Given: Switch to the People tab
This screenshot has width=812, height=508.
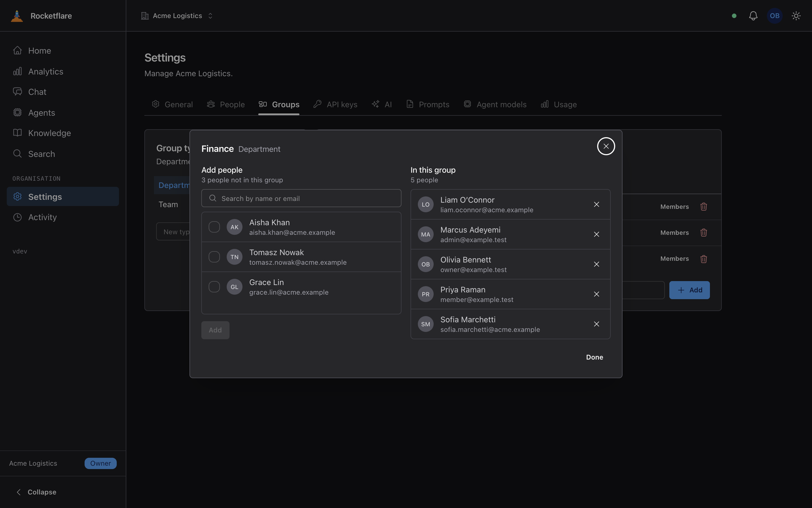Looking at the screenshot, I should (226, 104).
